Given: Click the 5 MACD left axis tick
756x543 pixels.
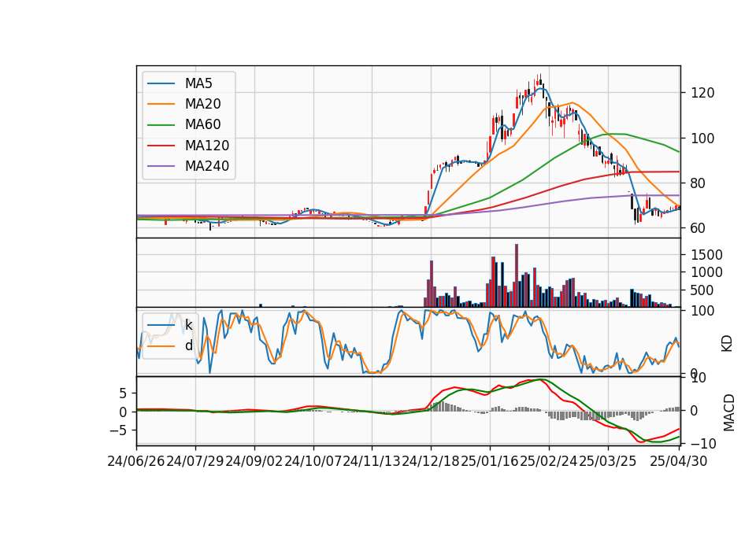Looking at the screenshot, I should click(x=123, y=393).
